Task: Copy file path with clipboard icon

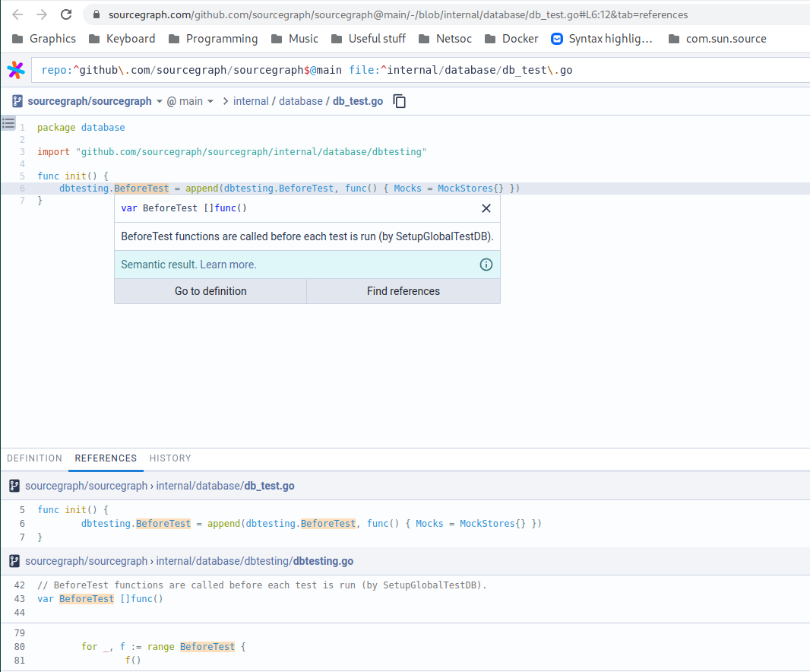Action: [400, 101]
